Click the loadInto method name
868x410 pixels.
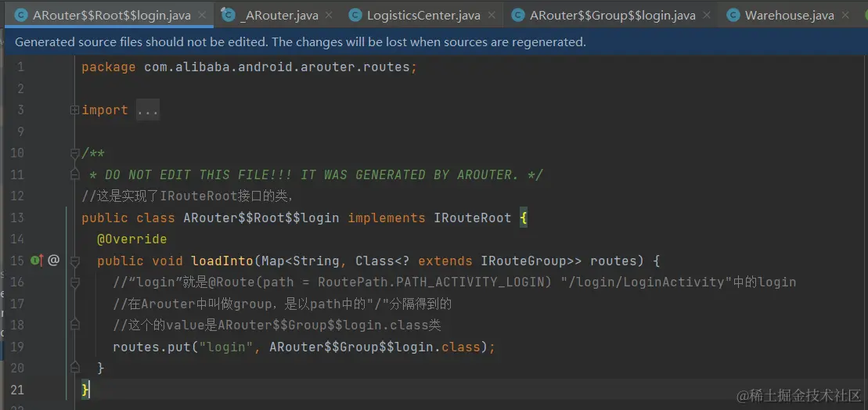222,261
